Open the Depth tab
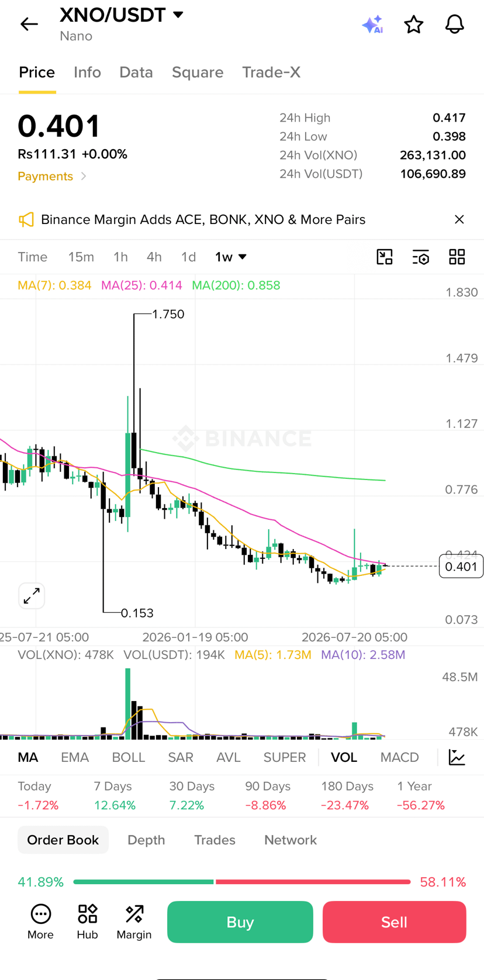Viewport: 484px width, 980px height. pyautogui.click(x=146, y=840)
